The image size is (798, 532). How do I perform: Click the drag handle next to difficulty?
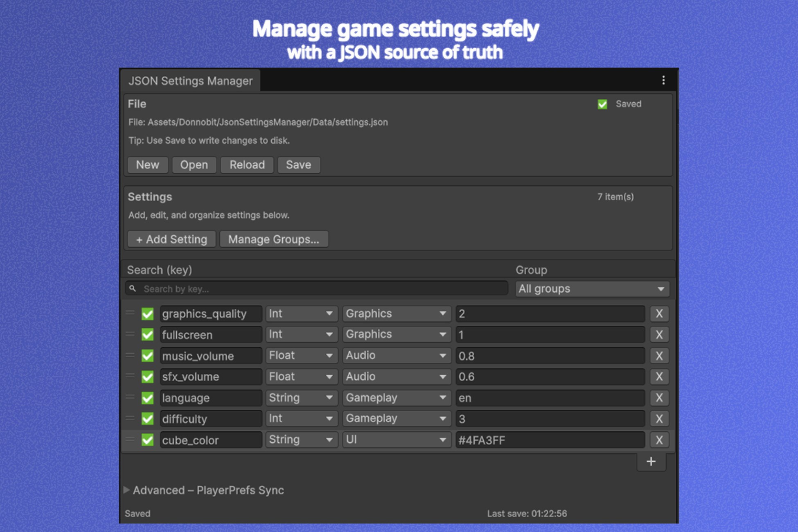click(x=130, y=418)
